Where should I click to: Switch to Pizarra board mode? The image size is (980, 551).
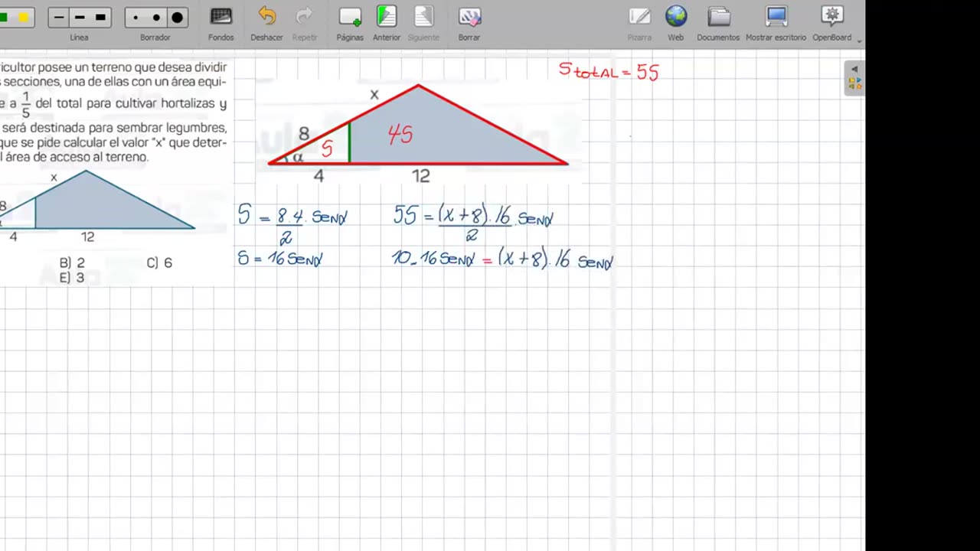[639, 23]
